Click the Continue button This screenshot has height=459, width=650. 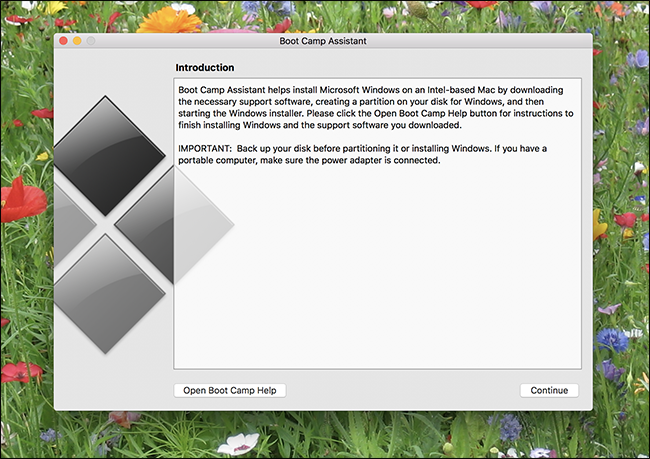pos(549,390)
